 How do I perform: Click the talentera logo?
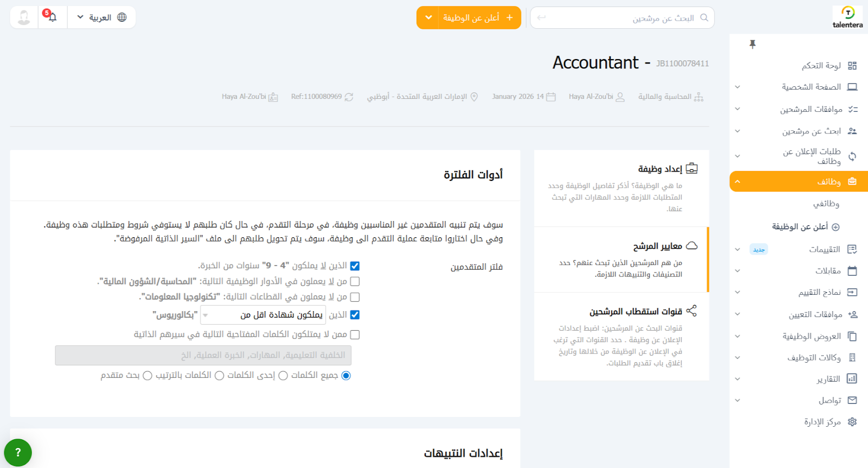(x=847, y=17)
